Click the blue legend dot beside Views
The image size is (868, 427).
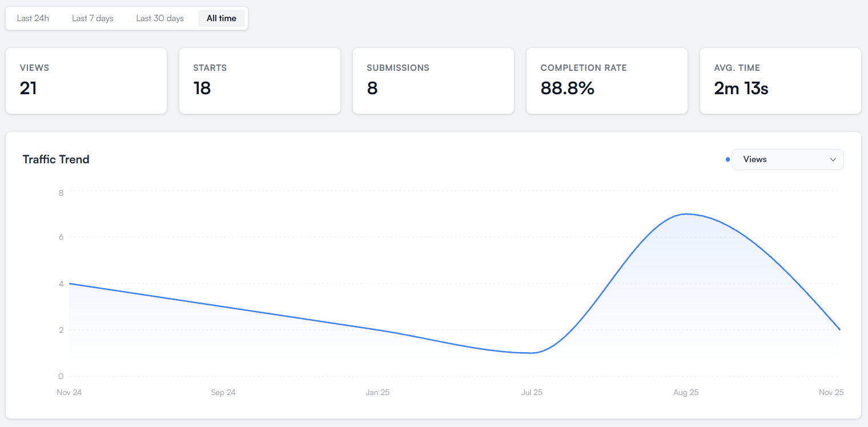click(728, 159)
